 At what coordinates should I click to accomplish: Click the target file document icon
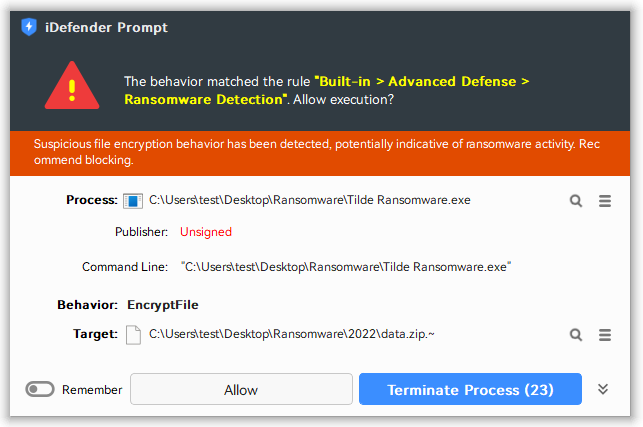coord(133,334)
